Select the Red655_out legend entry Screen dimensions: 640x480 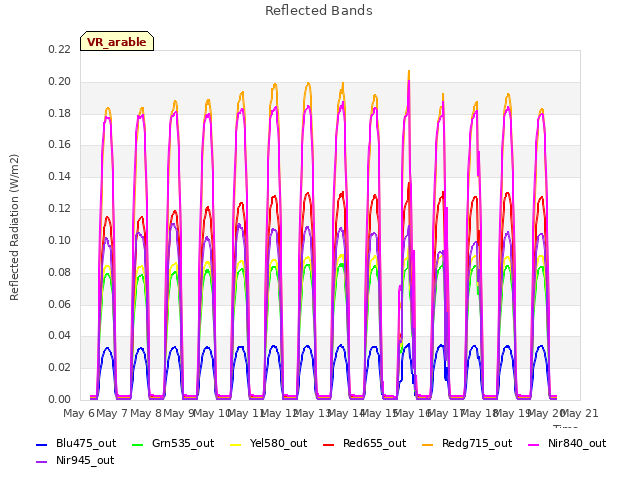click(x=364, y=443)
